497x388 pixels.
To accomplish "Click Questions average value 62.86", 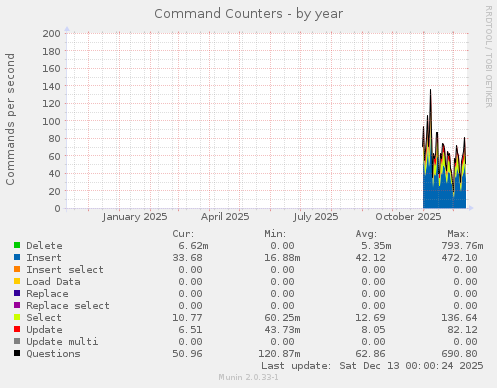I will (x=370, y=354).
